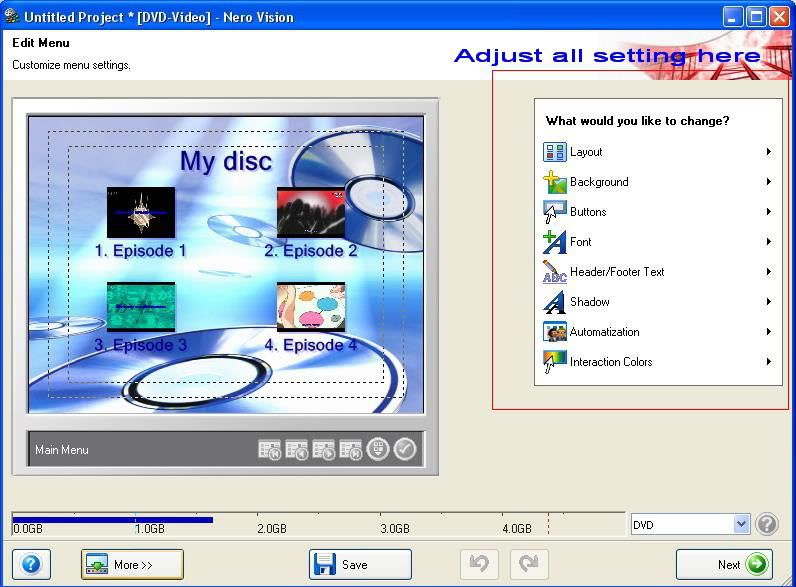Proceed with the Next button

[x=724, y=564]
